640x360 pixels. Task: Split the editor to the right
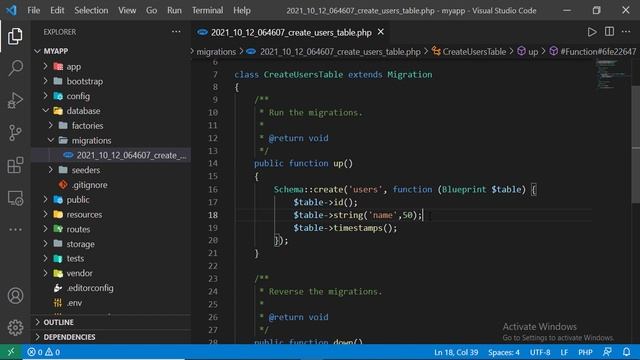coord(609,32)
